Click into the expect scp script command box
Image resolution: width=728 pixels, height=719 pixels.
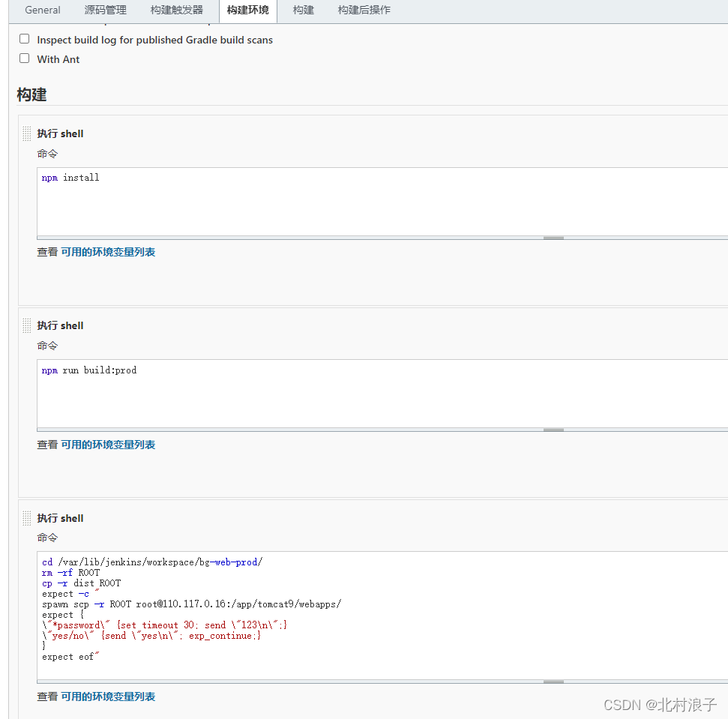pyautogui.click(x=382, y=616)
